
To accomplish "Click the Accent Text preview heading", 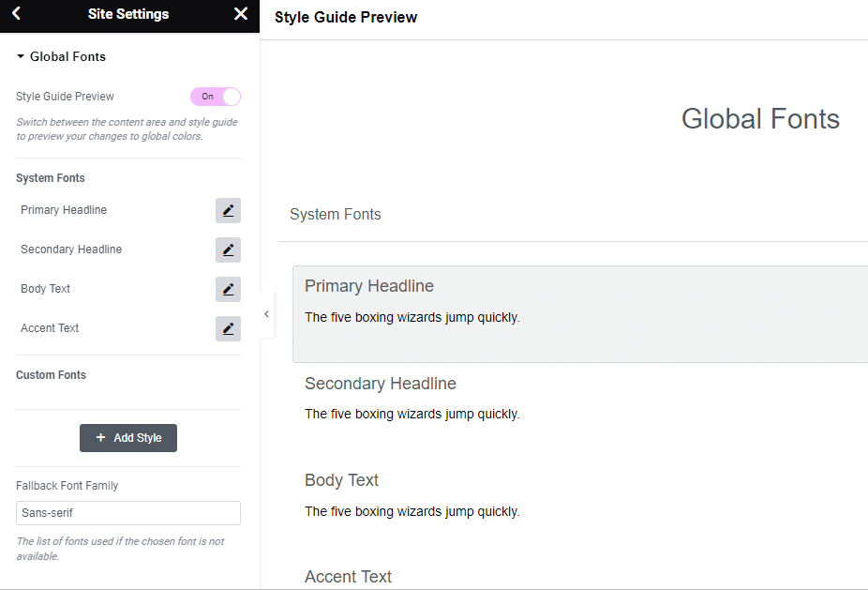I will coord(348,577).
